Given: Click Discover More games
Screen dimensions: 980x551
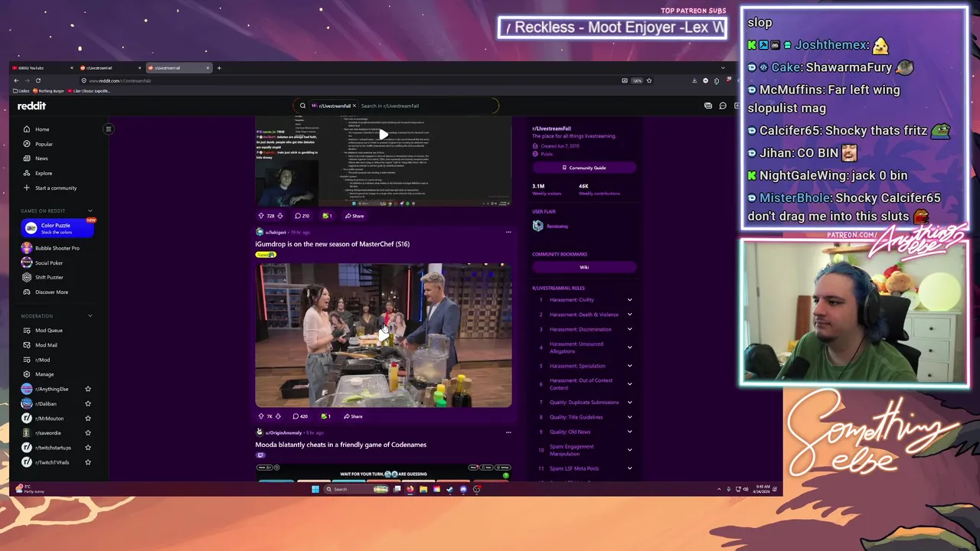Looking at the screenshot, I should point(51,292).
